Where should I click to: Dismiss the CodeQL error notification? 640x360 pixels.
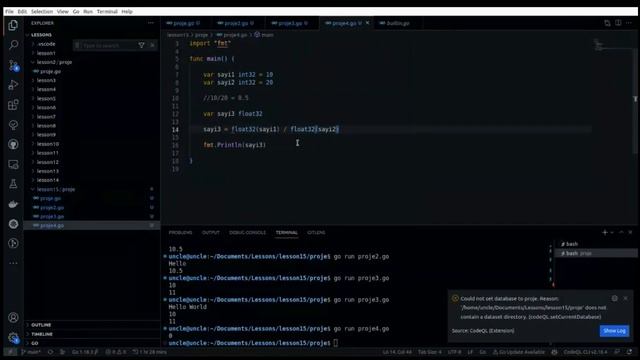pyautogui.click(x=625, y=298)
